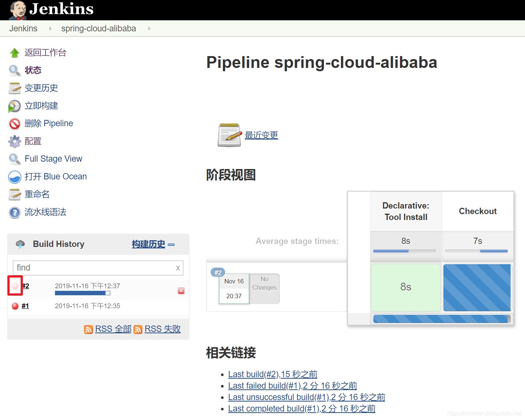
Task: Click build #2 status ball
Action: pos(15,286)
